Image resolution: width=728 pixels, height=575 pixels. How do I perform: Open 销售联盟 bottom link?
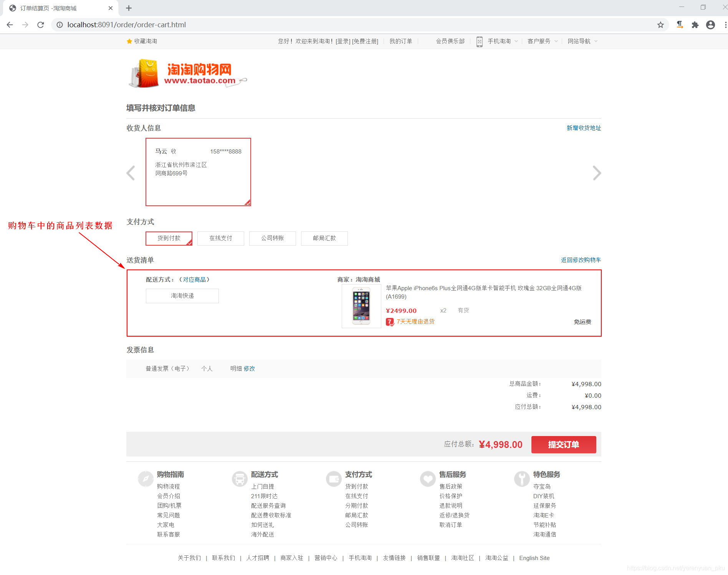tap(429, 558)
